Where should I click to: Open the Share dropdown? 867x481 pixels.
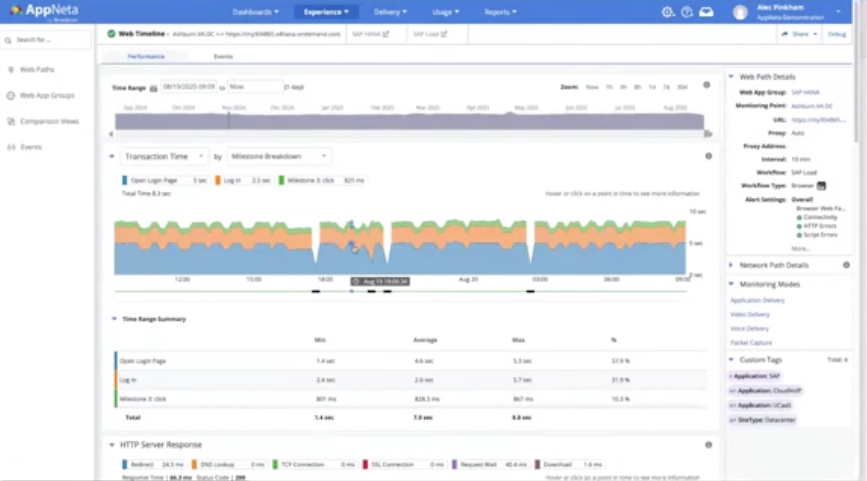[800, 34]
